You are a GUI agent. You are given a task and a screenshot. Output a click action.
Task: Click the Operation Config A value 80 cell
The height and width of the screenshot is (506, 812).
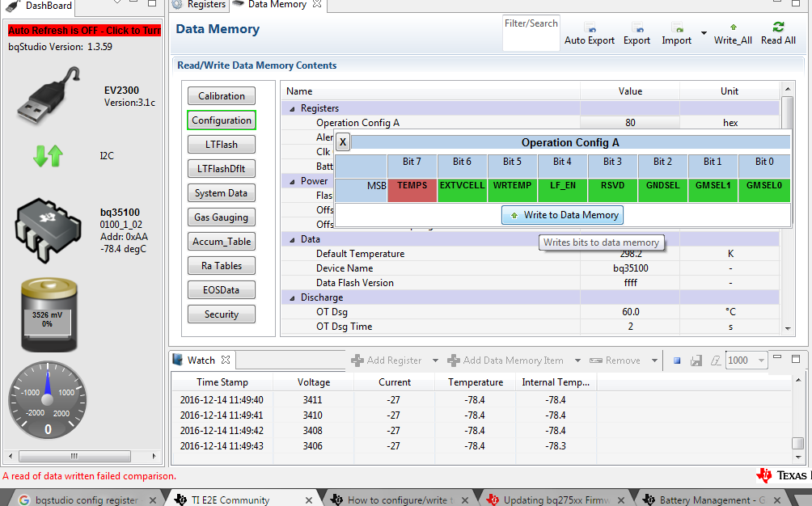pyautogui.click(x=630, y=123)
